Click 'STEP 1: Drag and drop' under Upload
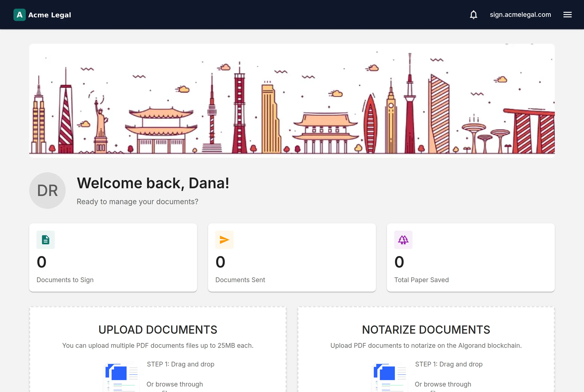 [181, 364]
